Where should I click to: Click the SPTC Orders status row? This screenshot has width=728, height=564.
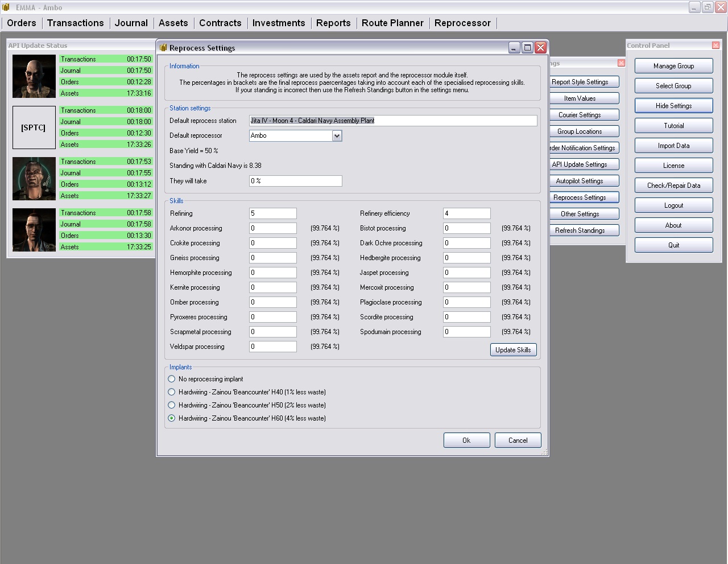pyautogui.click(x=106, y=133)
